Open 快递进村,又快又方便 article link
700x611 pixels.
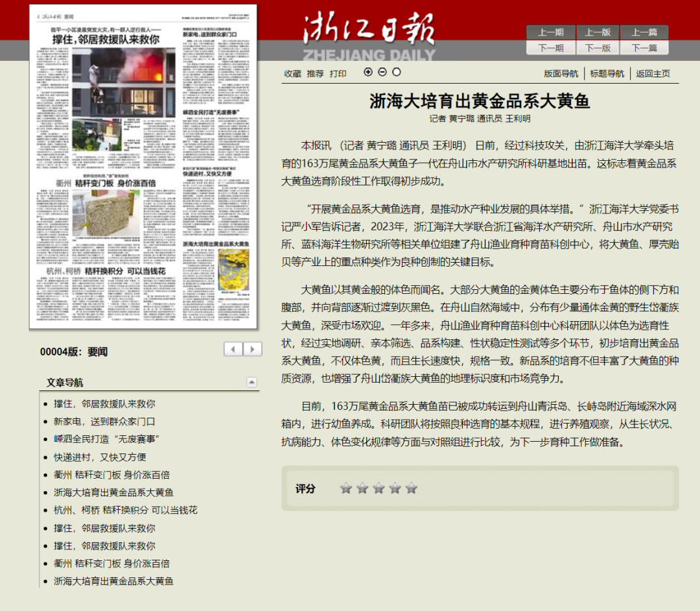click(100, 457)
